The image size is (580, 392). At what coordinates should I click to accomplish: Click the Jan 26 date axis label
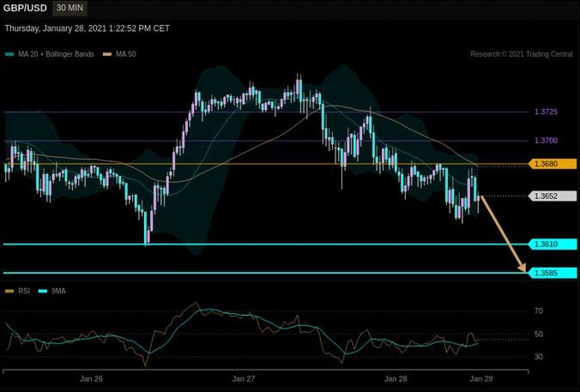(91, 378)
